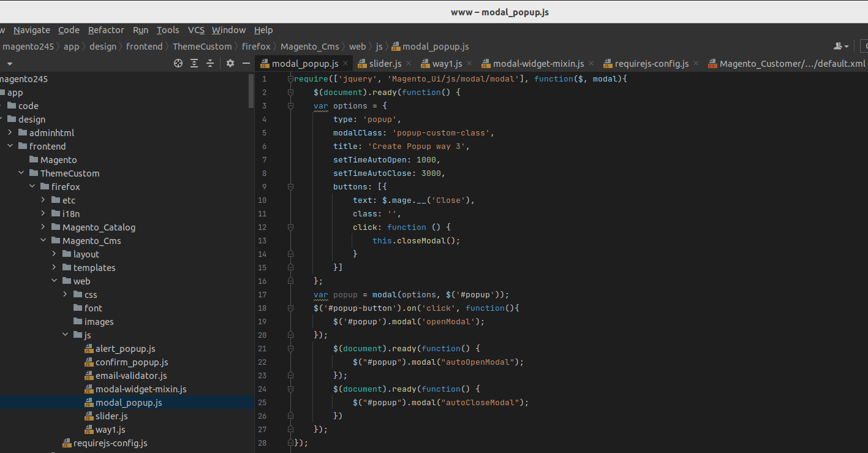
Task: Click Select Opened File crosshair icon
Action: point(178,63)
